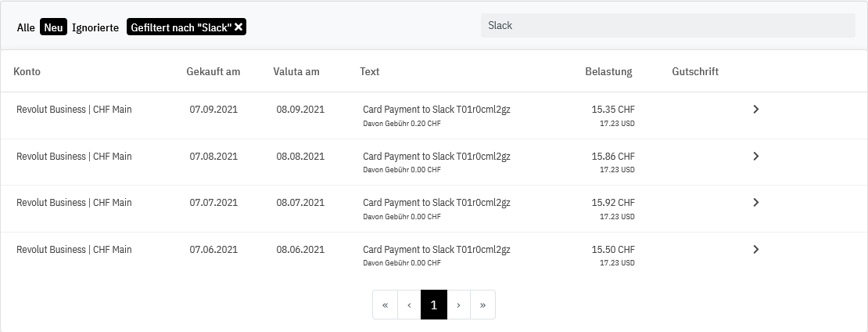Expand the 07.07.2021 Slack transaction chevron

[x=755, y=203]
